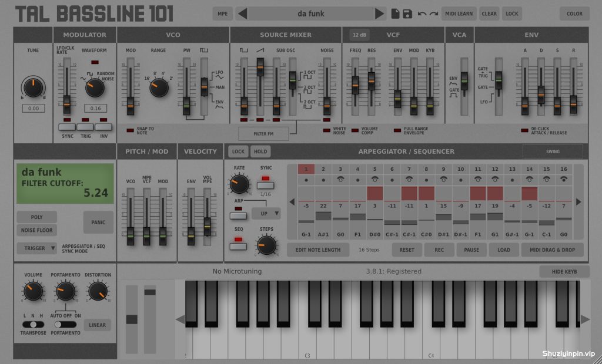Screen dimensions: 602x364
Task: Click MIDI LEARN
Action: (x=459, y=14)
